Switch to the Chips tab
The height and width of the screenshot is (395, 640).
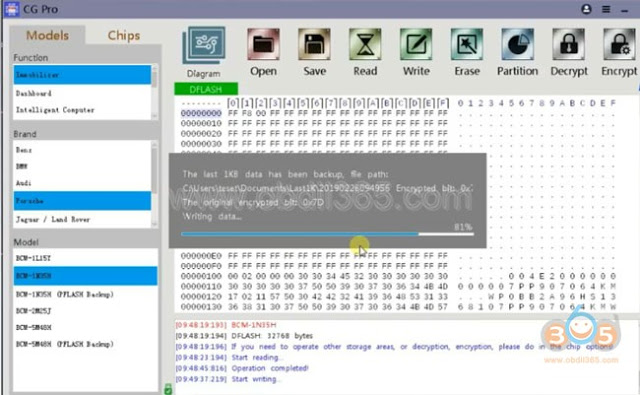(x=124, y=36)
